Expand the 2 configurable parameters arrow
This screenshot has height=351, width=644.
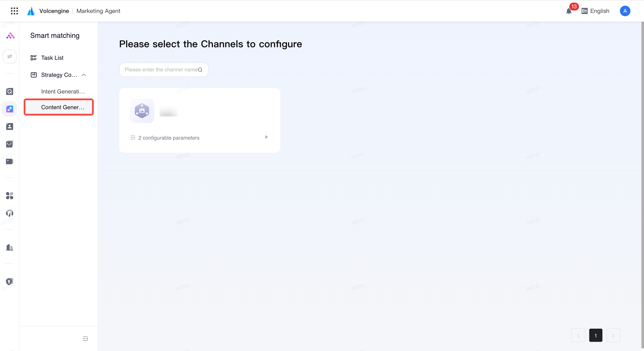[266, 137]
